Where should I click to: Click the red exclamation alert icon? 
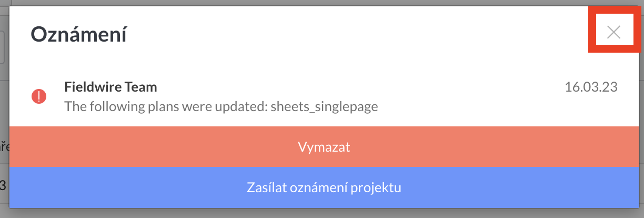tap(39, 96)
